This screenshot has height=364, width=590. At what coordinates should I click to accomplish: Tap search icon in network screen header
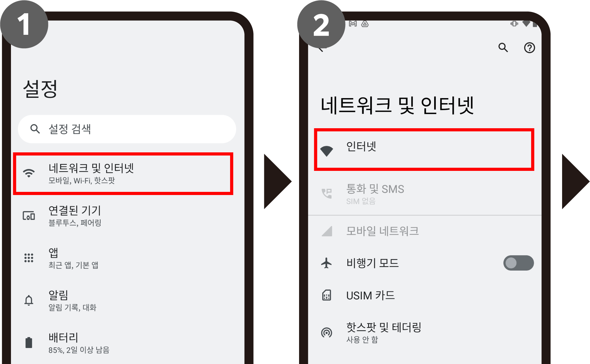click(503, 48)
